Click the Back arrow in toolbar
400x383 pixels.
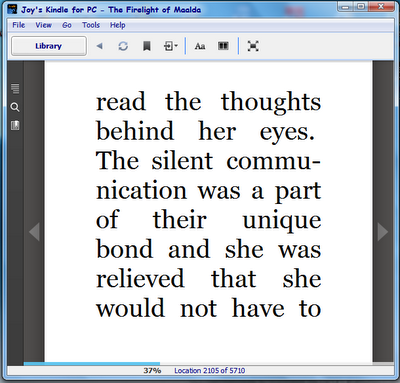click(x=99, y=46)
